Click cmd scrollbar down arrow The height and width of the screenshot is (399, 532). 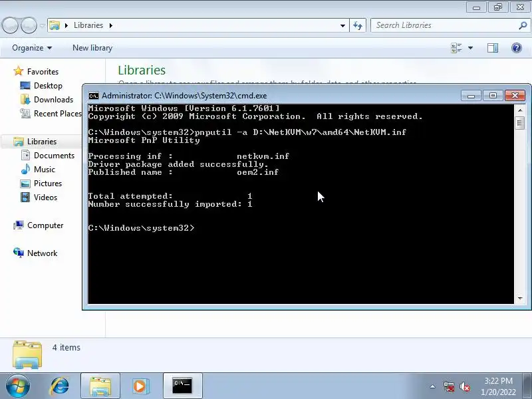point(520,298)
